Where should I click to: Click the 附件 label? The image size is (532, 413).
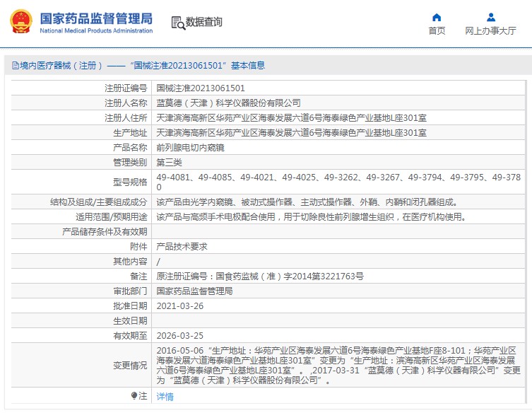[138, 247]
